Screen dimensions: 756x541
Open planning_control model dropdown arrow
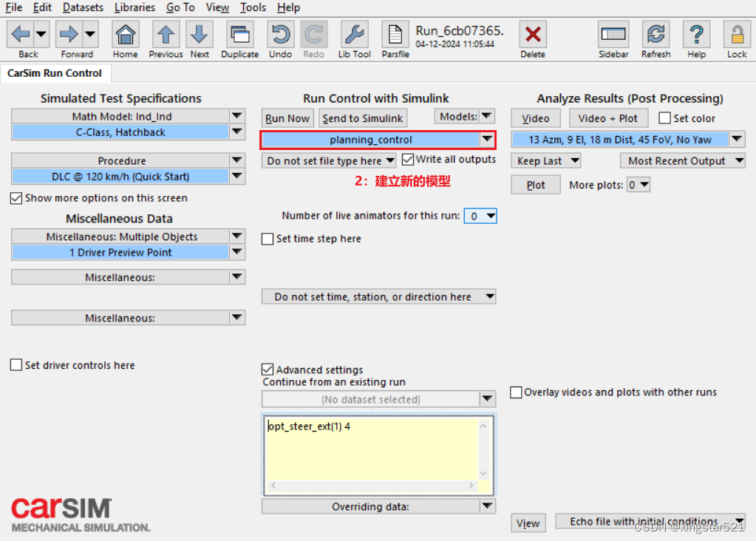[x=488, y=140]
